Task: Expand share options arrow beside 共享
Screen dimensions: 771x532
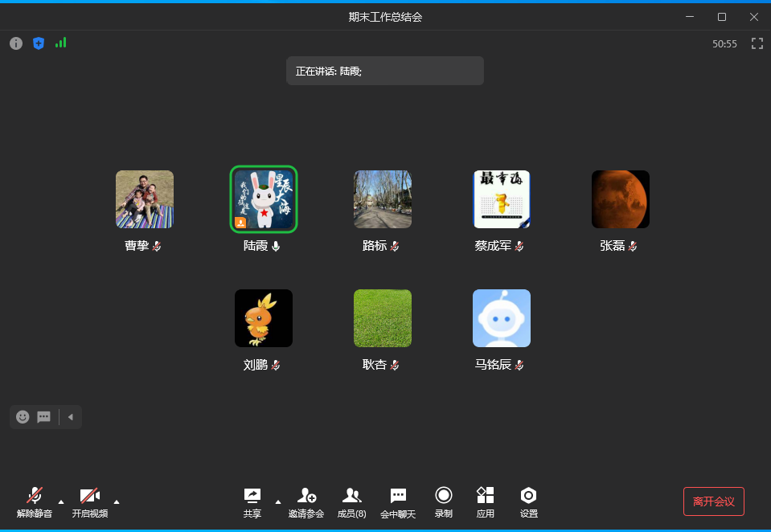Action: 278,501
